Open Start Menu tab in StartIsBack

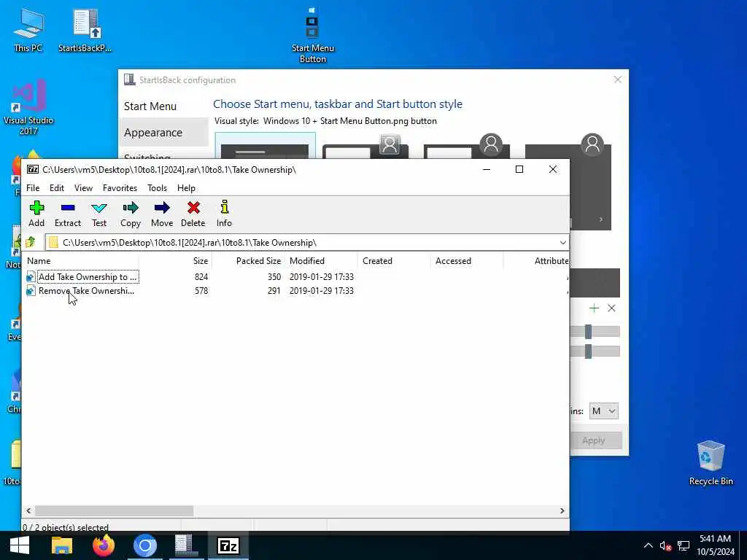point(150,106)
